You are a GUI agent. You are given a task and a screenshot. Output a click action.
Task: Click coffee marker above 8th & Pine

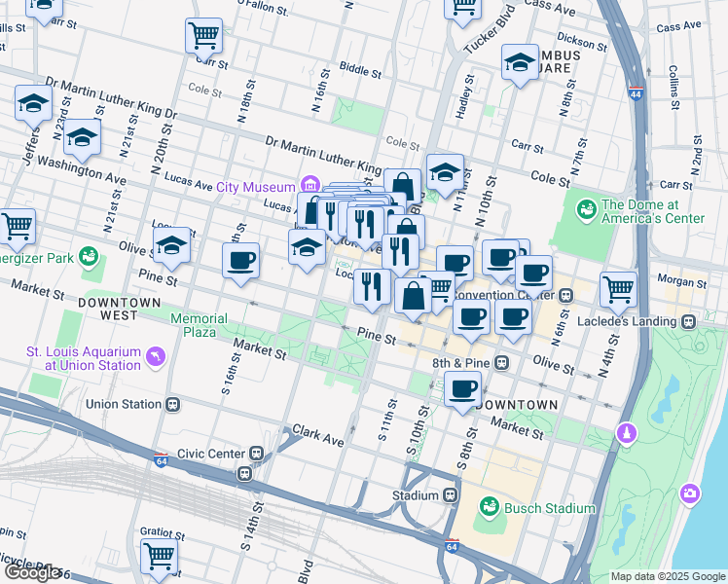pos(471,320)
